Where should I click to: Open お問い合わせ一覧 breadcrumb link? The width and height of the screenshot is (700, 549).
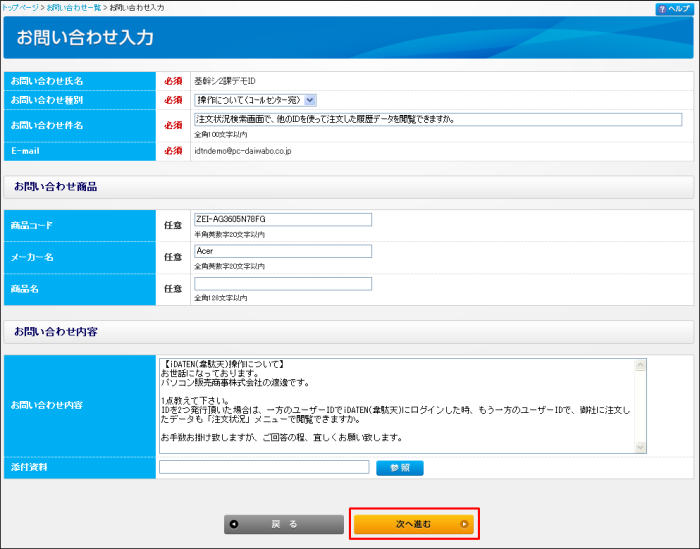[x=75, y=7]
